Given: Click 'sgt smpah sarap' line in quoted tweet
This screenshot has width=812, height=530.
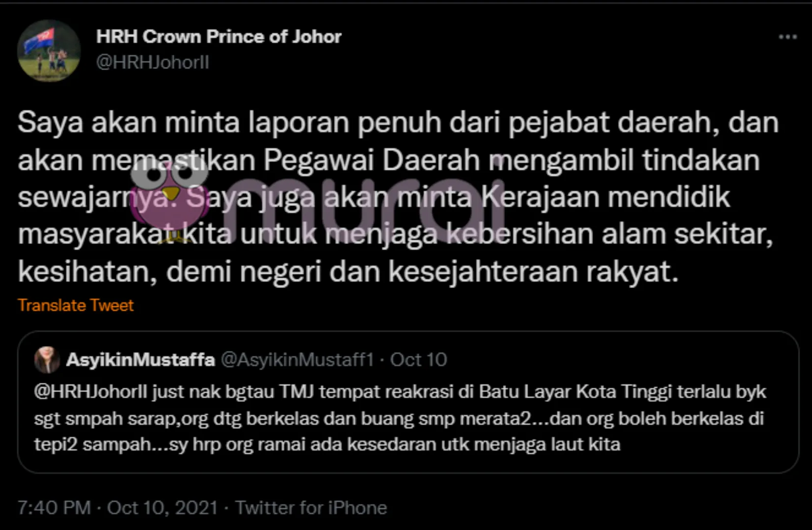Looking at the screenshot, I should pos(399,418).
